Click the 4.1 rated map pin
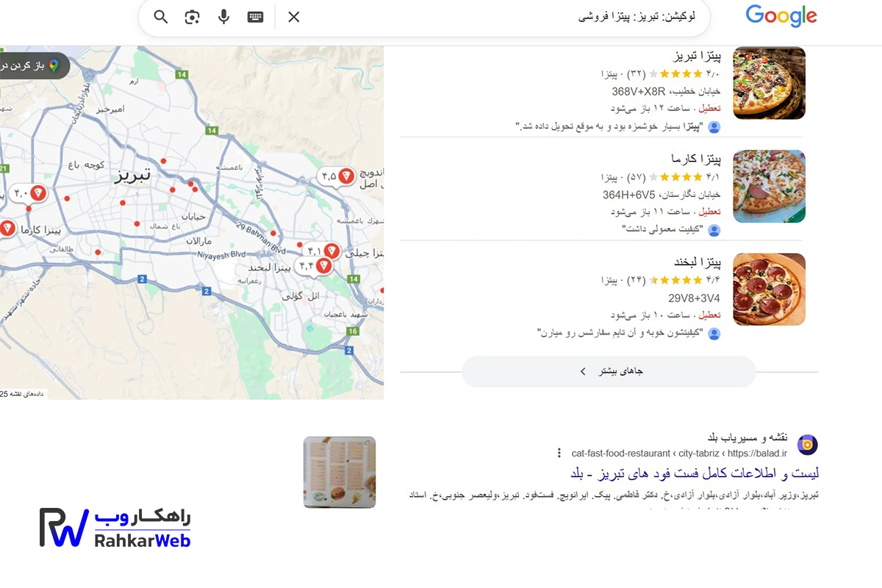 (x=322, y=251)
